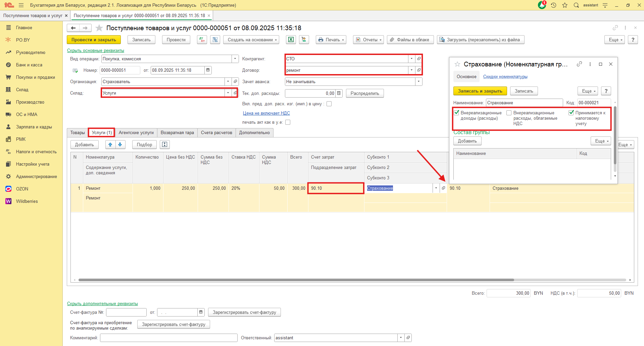This screenshot has width=644, height=346.
Task: Open calendar picker next to document date
Action: point(208,70)
